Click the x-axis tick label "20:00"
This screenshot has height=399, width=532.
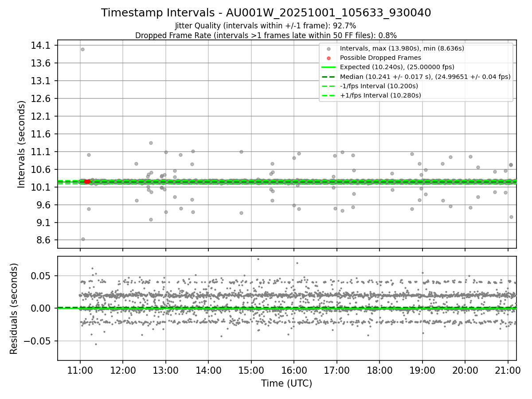(465, 370)
